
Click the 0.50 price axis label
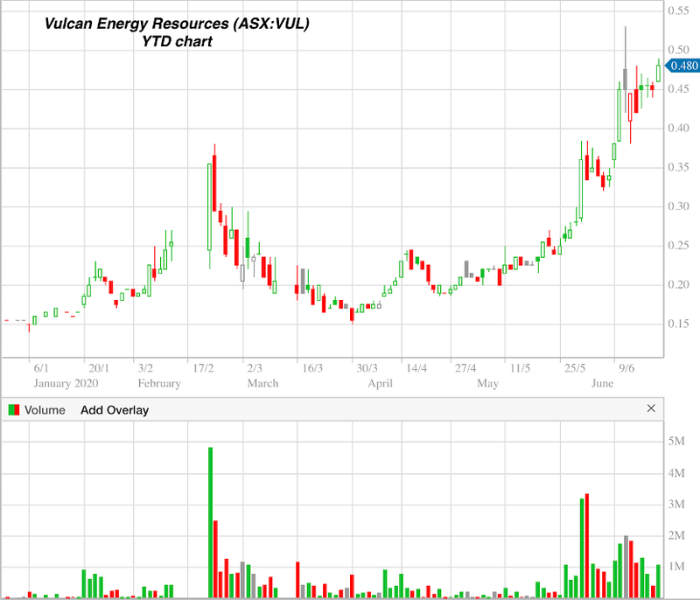pos(679,50)
